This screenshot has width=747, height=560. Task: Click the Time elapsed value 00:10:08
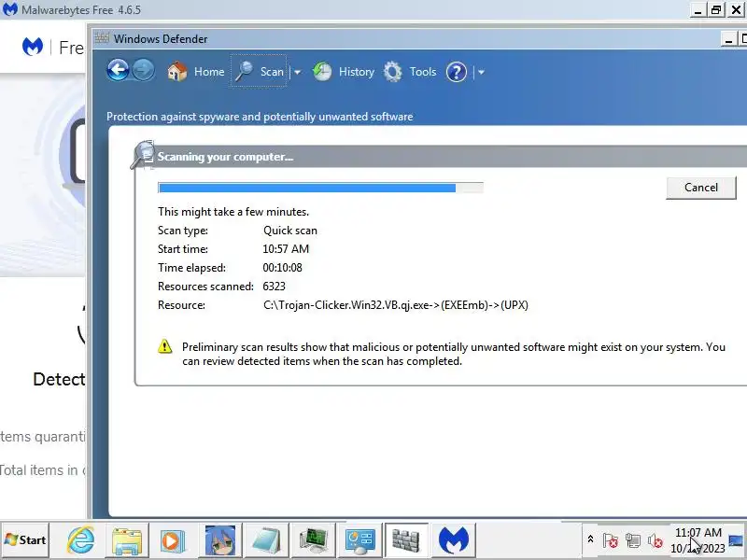pos(283,268)
